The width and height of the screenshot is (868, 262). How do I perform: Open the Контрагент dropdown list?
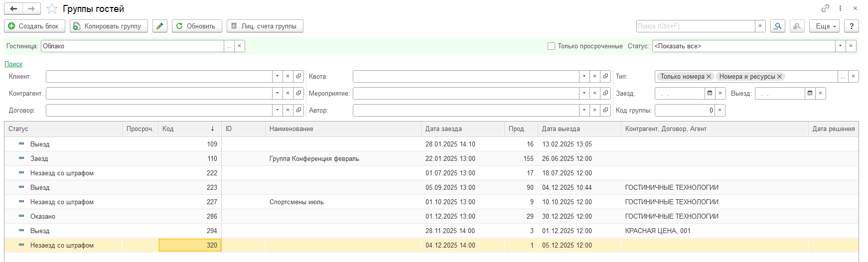[277, 93]
